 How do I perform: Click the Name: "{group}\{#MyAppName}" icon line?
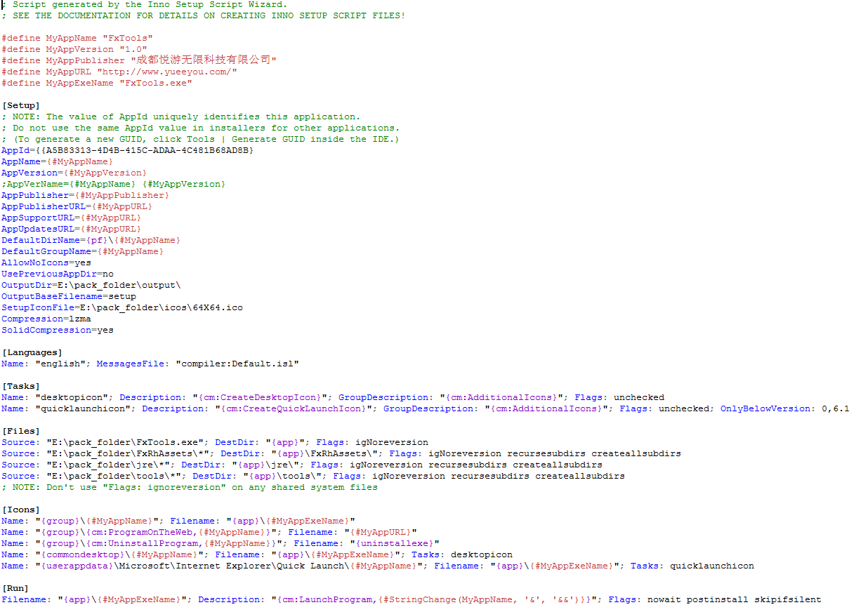[x=178, y=521]
